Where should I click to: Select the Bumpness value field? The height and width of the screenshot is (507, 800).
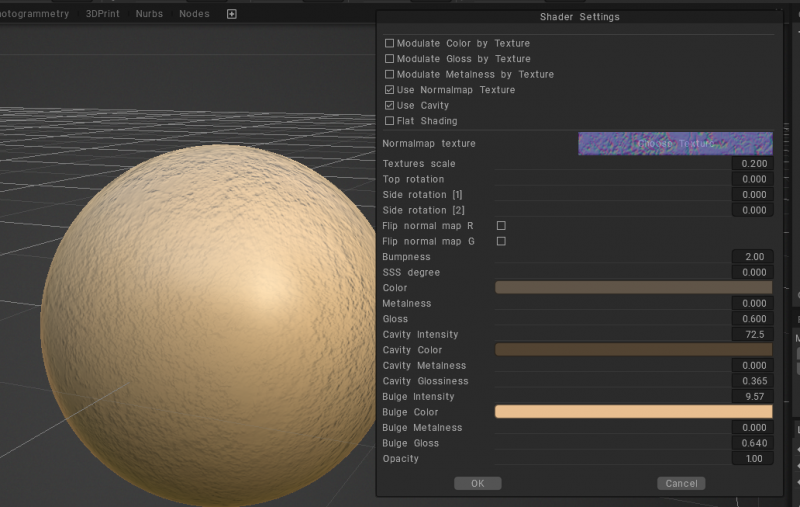pos(751,257)
